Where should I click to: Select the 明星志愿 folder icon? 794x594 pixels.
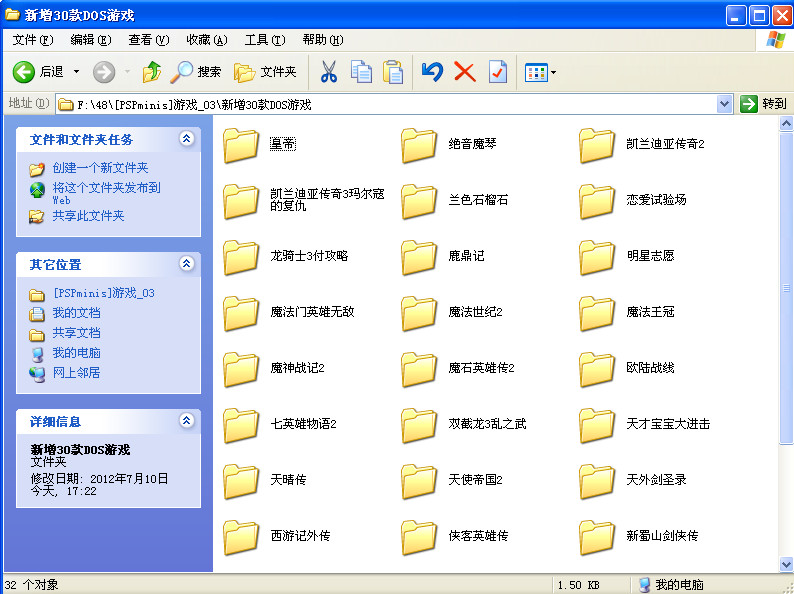pos(597,257)
